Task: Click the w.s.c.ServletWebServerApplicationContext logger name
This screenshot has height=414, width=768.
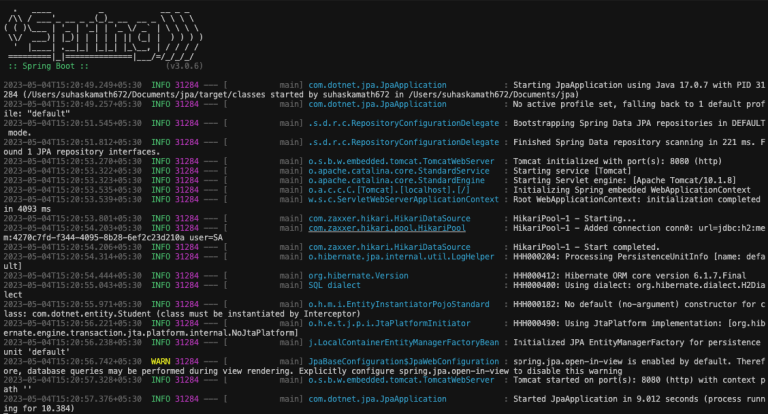Action: (x=403, y=199)
